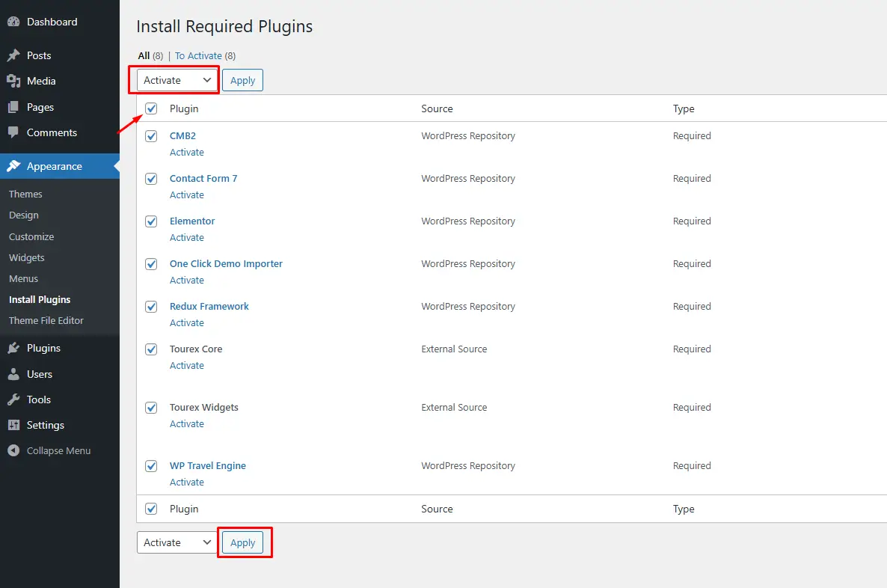Click Activate under WP Travel Engine
The image size is (887, 588).
187,483
